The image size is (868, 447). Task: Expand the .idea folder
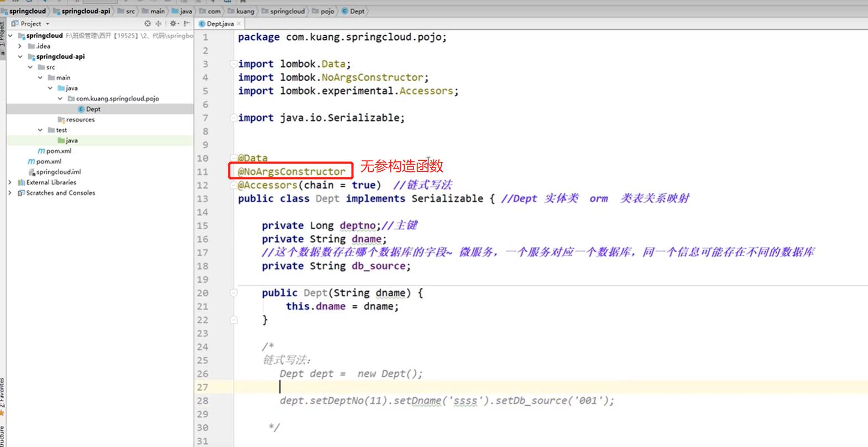pyautogui.click(x=20, y=46)
